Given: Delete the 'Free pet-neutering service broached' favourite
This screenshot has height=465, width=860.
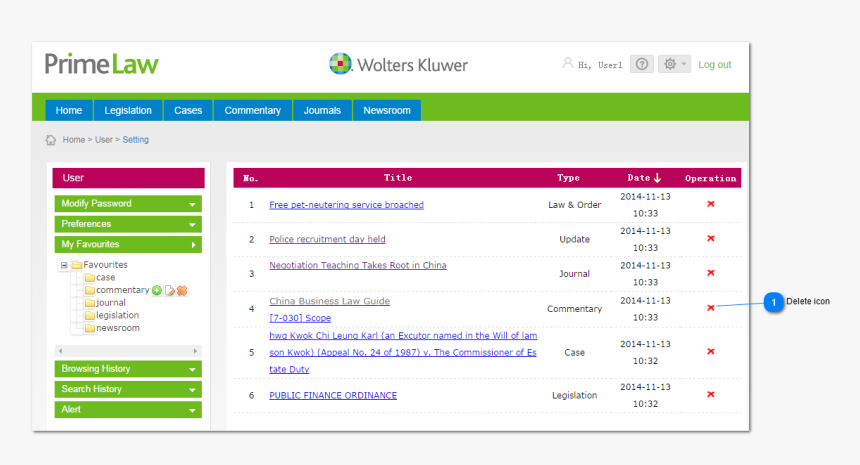Looking at the screenshot, I should click(711, 204).
